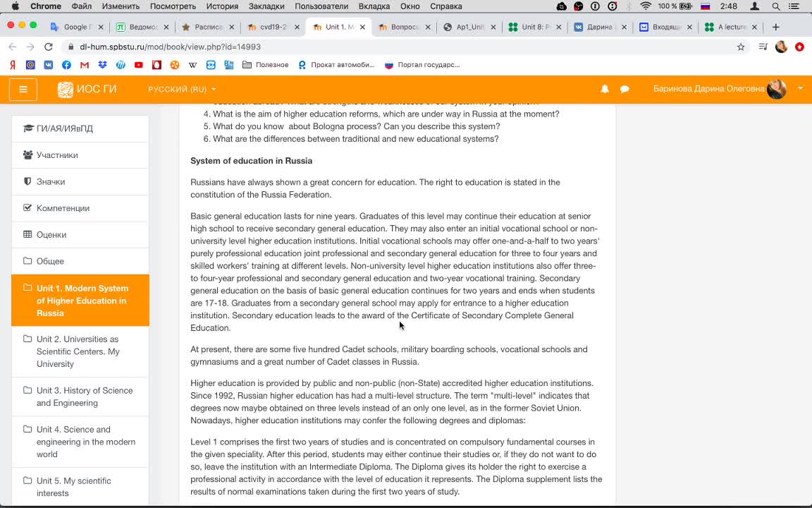Open the Прокат автомоби... bookmark

tap(336, 65)
